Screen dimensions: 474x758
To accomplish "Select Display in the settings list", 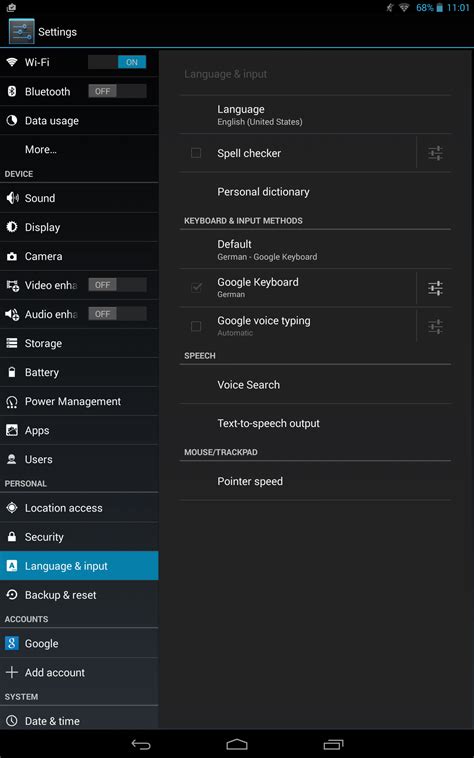I will [79, 227].
